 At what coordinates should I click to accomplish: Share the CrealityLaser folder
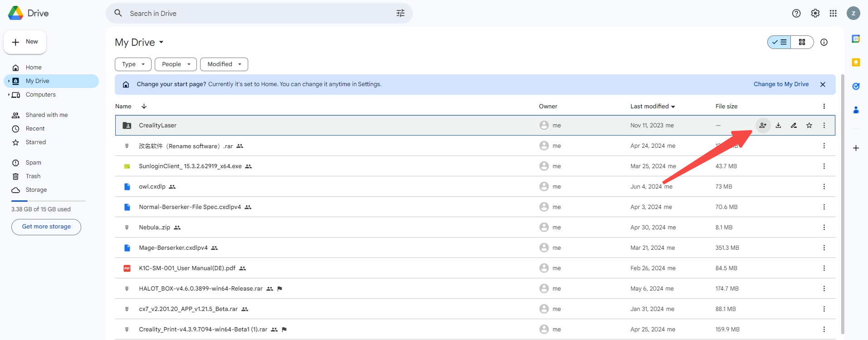coord(763,125)
